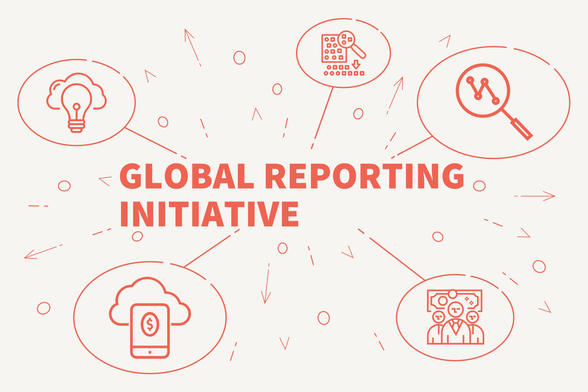
Task: Click the 'GLOBAL REPORTING' headline text
Action: point(292,176)
